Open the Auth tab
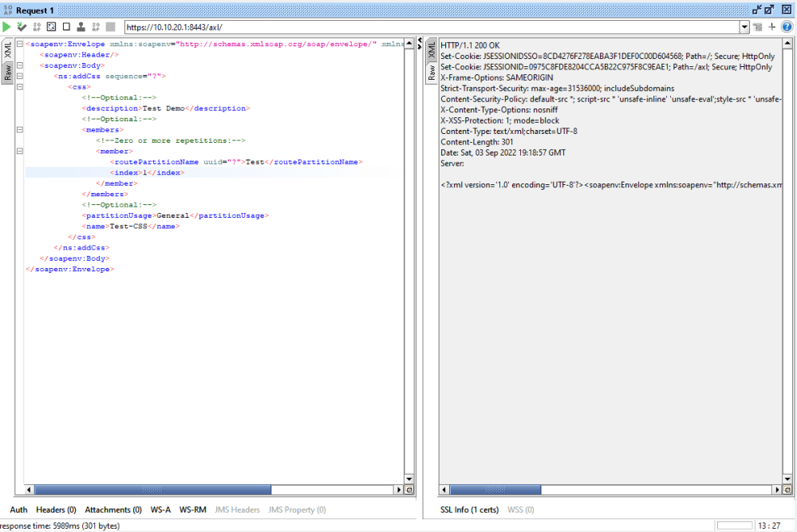 click(18, 510)
